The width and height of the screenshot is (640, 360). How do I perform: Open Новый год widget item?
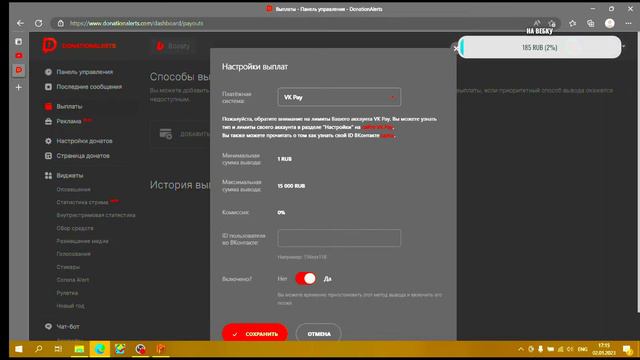click(x=70, y=306)
